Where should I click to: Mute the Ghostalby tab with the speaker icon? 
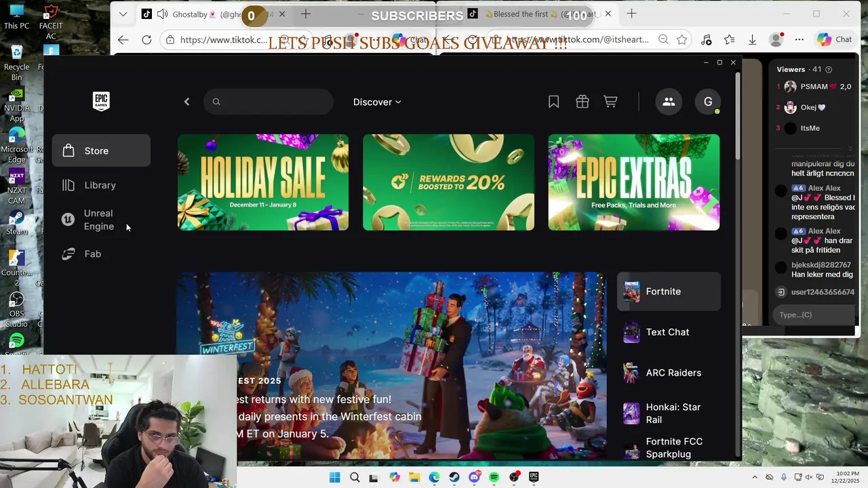162,14
